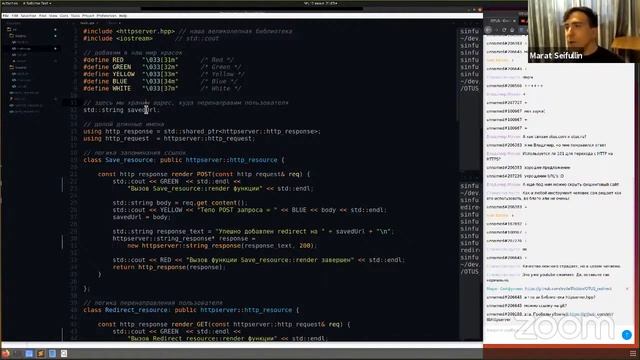640x360 pixels.
Task: Reload the browser page
Action: tap(504, 30)
